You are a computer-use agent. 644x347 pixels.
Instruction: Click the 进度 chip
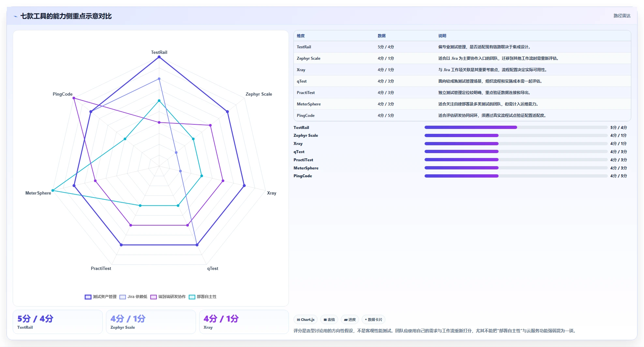click(x=350, y=320)
